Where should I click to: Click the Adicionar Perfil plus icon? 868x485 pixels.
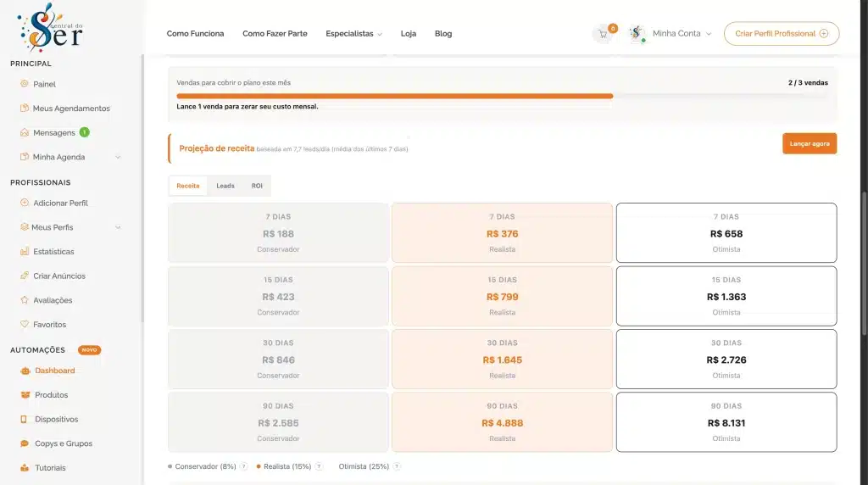pyautogui.click(x=25, y=203)
